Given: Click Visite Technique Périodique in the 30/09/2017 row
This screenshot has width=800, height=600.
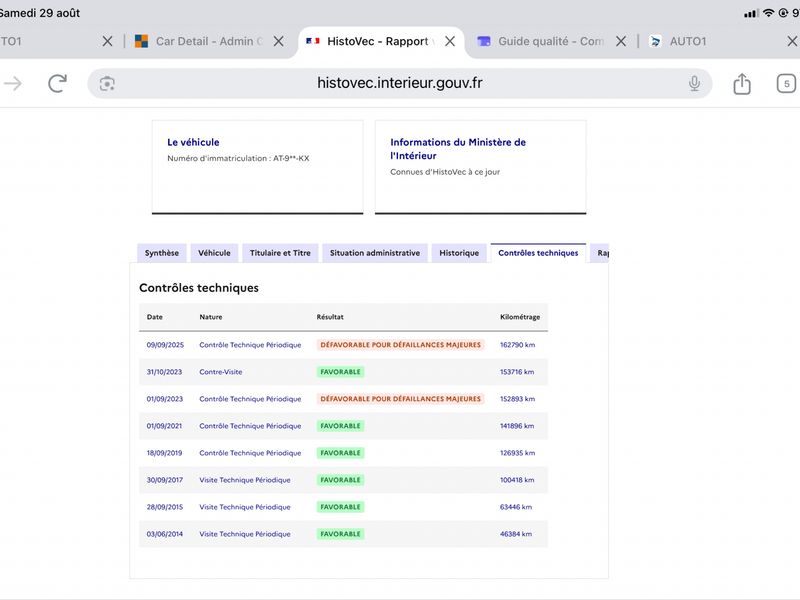Looking at the screenshot, I should pyautogui.click(x=245, y=480).
